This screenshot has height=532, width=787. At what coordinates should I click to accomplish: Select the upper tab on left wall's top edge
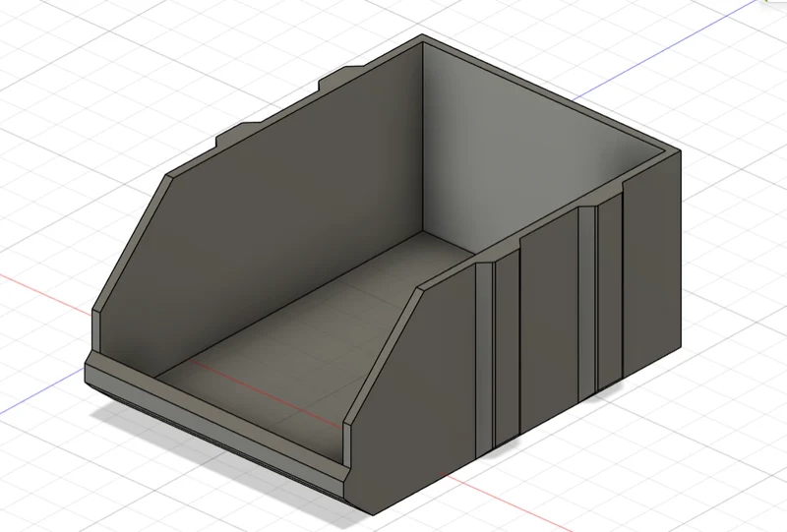point(342,76)
